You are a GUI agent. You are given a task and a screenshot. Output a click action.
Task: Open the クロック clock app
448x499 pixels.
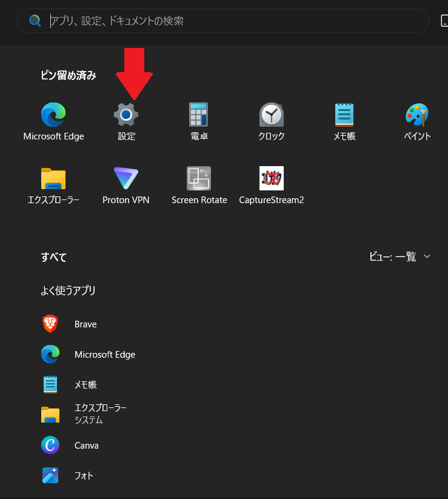click(x=272, y=122)
